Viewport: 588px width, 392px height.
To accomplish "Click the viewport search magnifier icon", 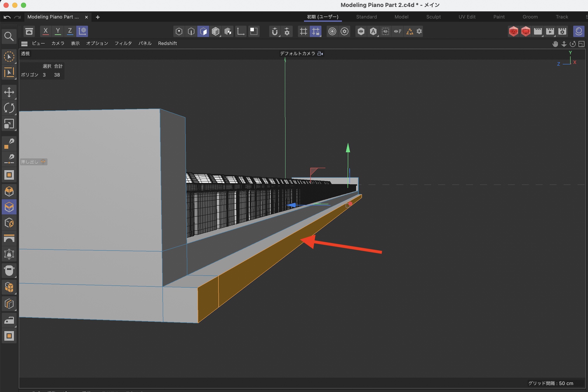I will 9,37.
